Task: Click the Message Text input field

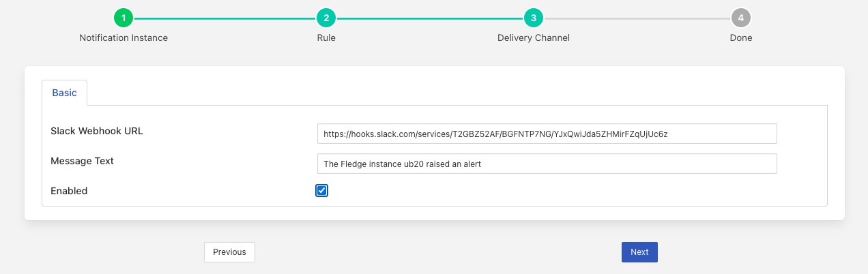Action: click(x=547, y=164)
